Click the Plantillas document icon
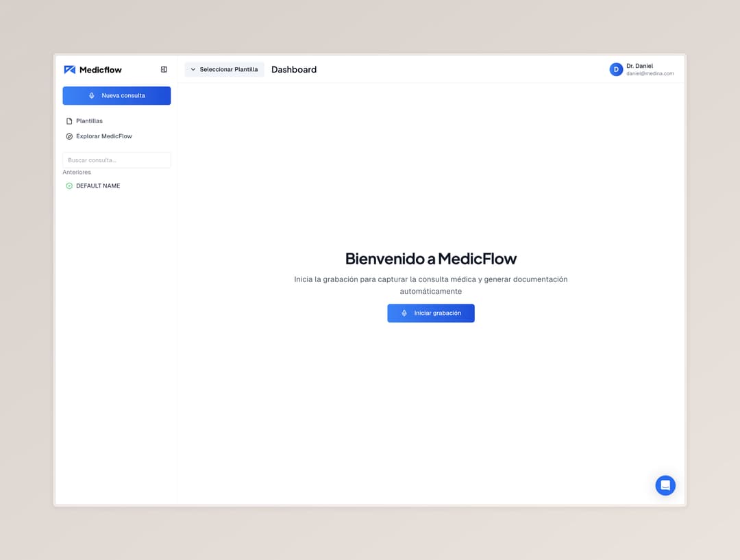Viewport: 740px width, 560px height. (x=69, y=121)
